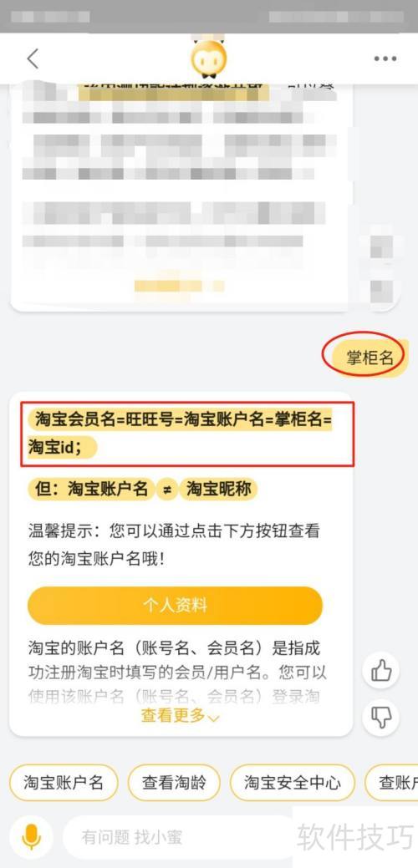
Task: Tap the microphone voice input icon
Action: (32, 836)
